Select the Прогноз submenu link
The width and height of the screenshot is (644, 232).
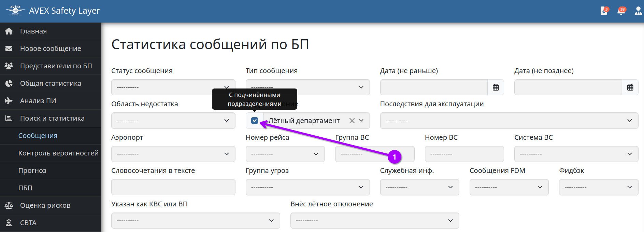tap(32, 170)
